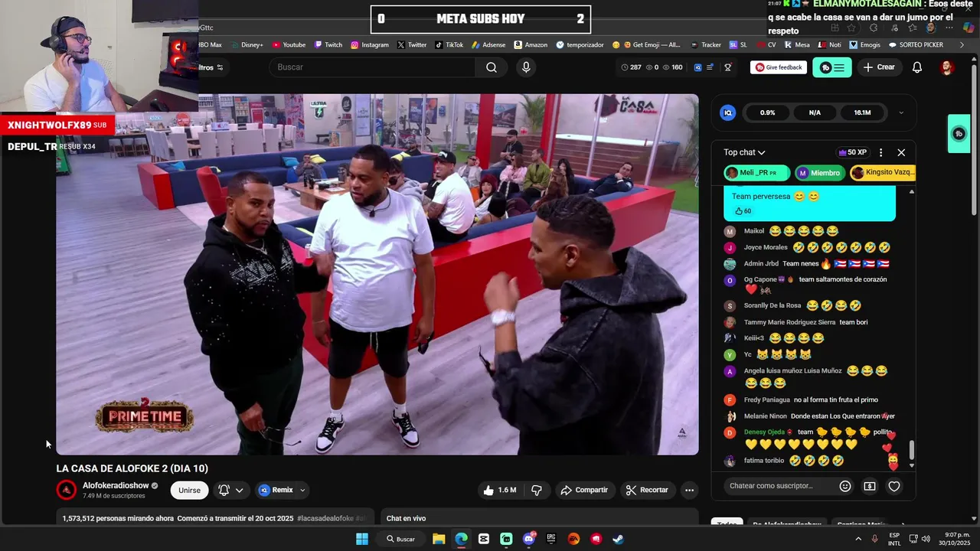Open CapCut from the taskbar
The height and width of the screenshot is (551, 980).
point(484,539)
